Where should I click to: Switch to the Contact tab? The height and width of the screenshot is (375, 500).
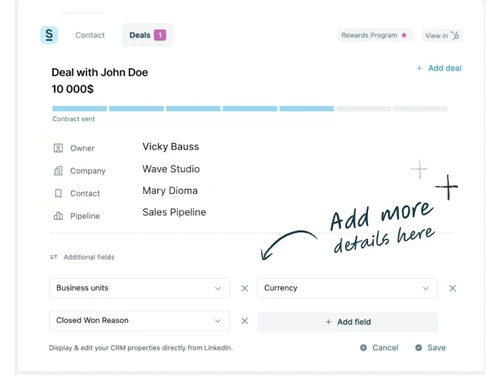pyautogui.click(x=90, y=35)
